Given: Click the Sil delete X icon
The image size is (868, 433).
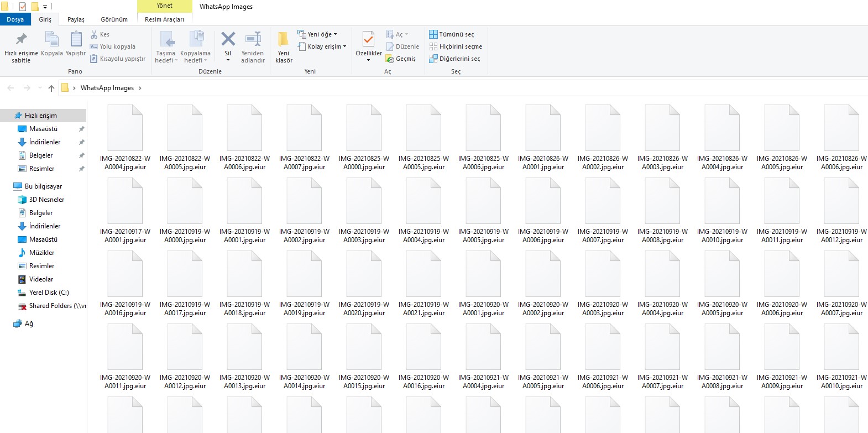Looking at the screenshot, I should pos(228,39).
